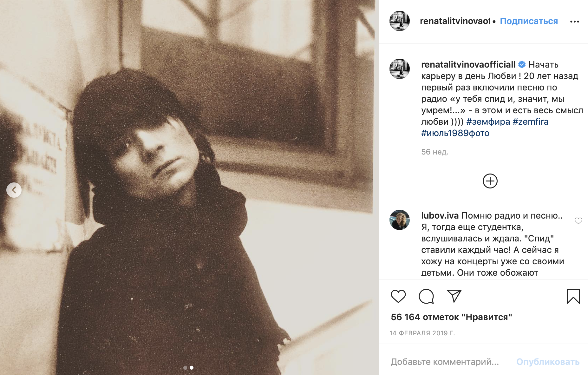Like the lubov.iva comment
This screenshot has width=588, height=375.
pos(578,221)
